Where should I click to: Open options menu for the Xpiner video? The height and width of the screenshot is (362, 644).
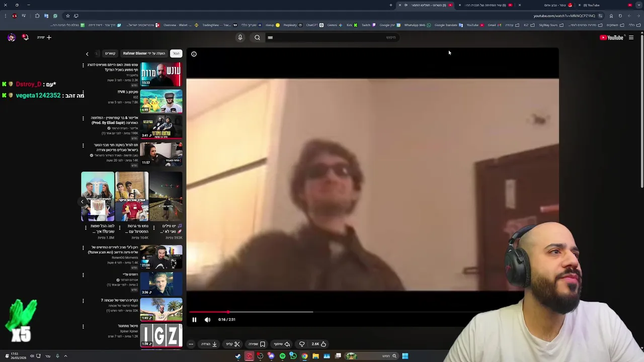pos(84,326)
